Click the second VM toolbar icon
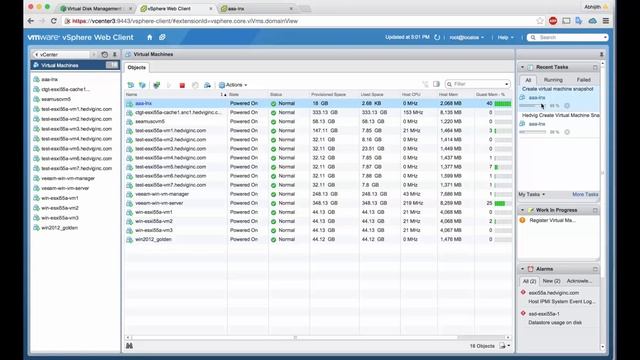The height and width of the screenshot is (360, 640). 142,85
